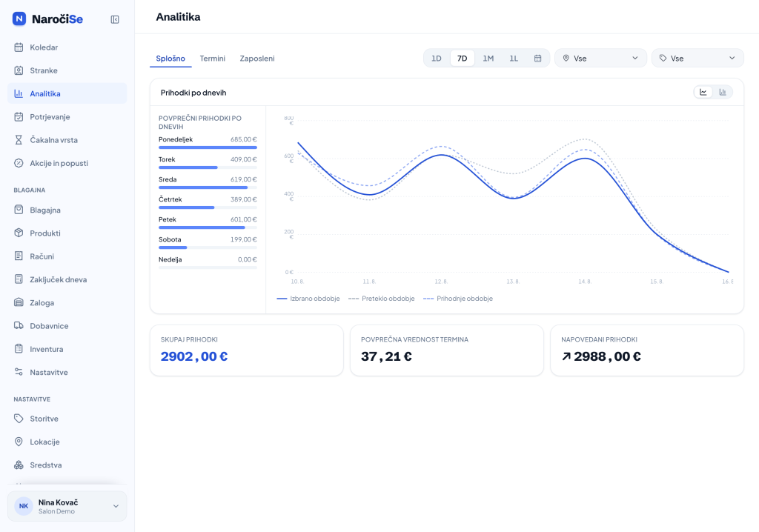Click the NaročiSe logo

coord(47,19)
